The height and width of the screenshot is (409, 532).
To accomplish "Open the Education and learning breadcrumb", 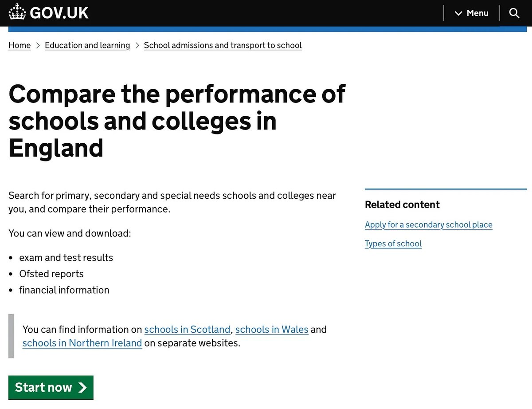I will 87,45.
